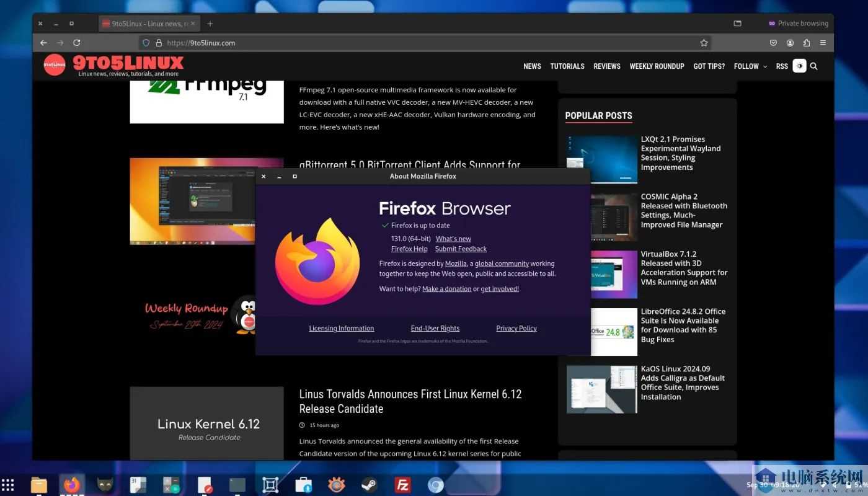Open the qBittorrent 5.0 article screenshot thumbnail

tap(193, 201)
